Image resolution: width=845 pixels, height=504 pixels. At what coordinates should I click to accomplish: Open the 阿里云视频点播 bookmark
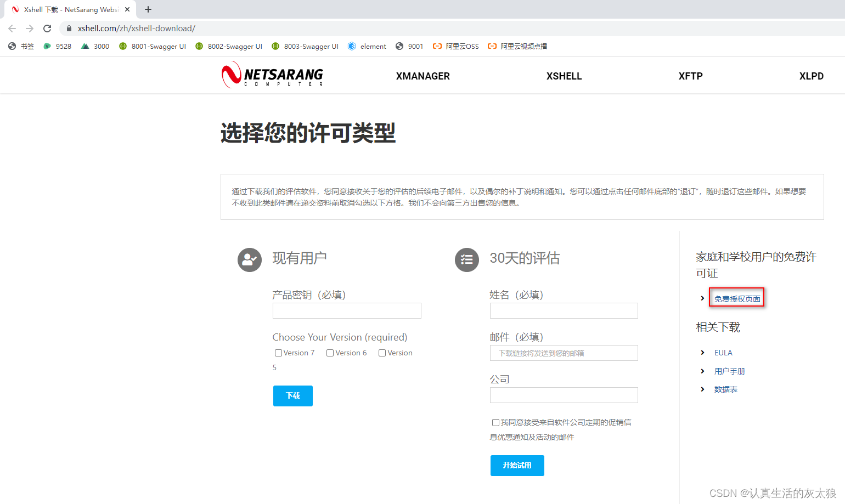tap(517, 47)
